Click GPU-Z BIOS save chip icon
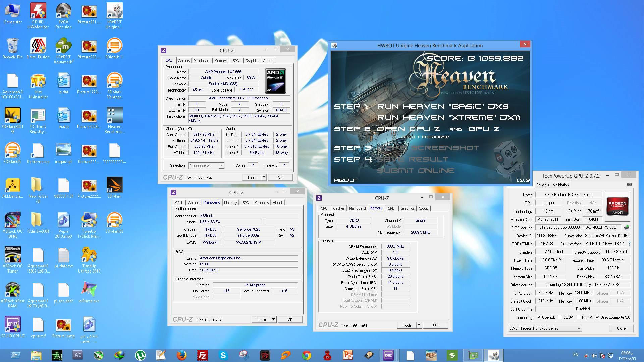The width and height of the screenshot is (644, 362). (x=626, y=227)
